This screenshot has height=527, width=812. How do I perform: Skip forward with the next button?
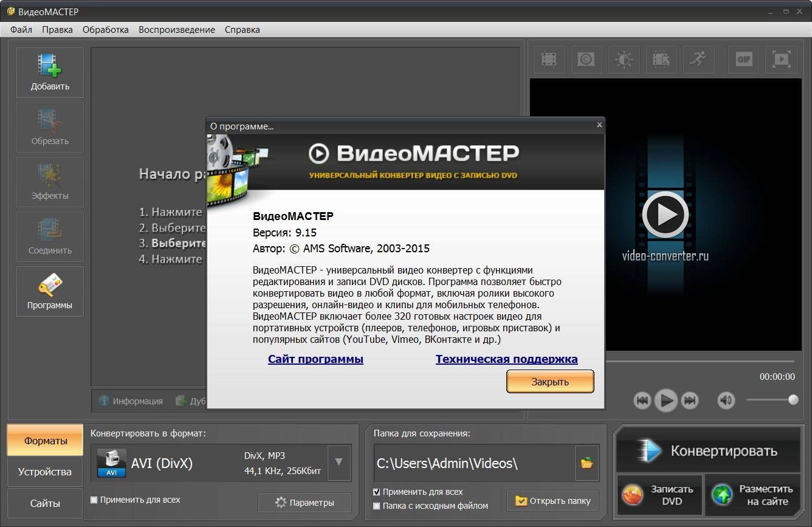click(689, 400)
